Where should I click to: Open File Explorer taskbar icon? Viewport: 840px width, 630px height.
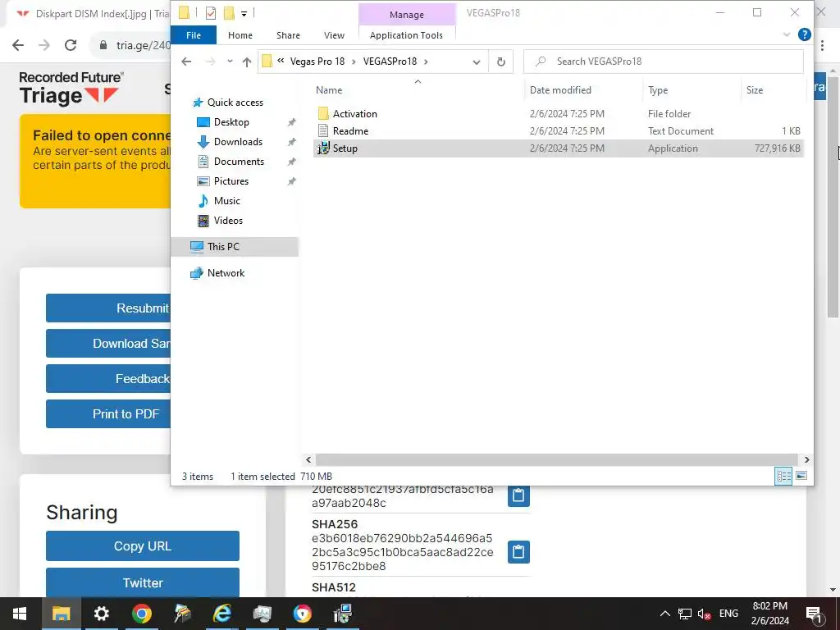(x=61, y=614)
